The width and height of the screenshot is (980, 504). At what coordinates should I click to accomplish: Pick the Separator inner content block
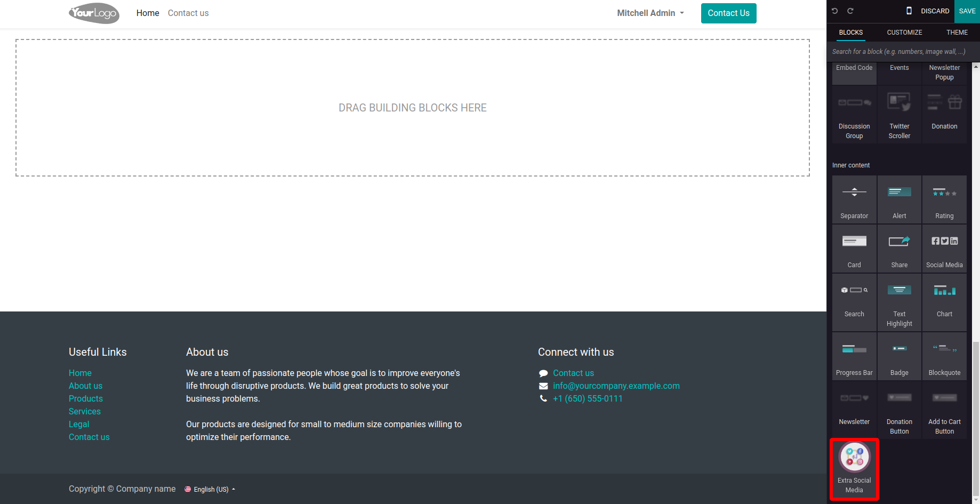click(x=854, y=199)
